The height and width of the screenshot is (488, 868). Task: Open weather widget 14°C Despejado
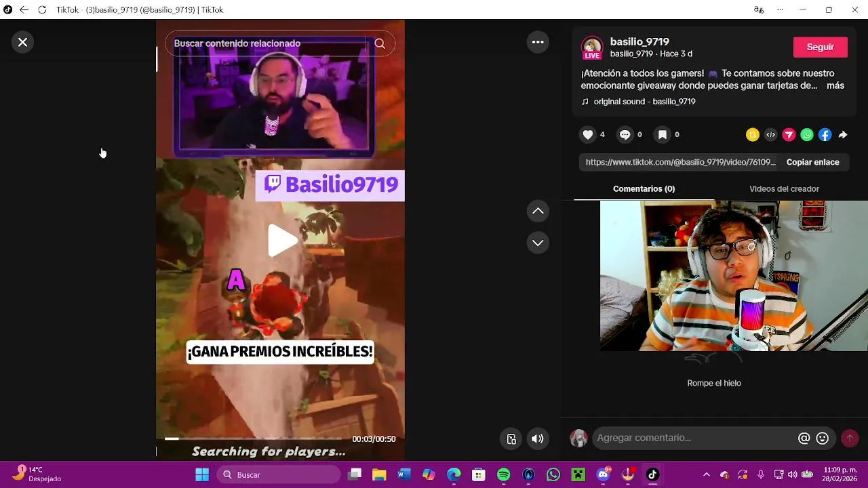(37, 474)
